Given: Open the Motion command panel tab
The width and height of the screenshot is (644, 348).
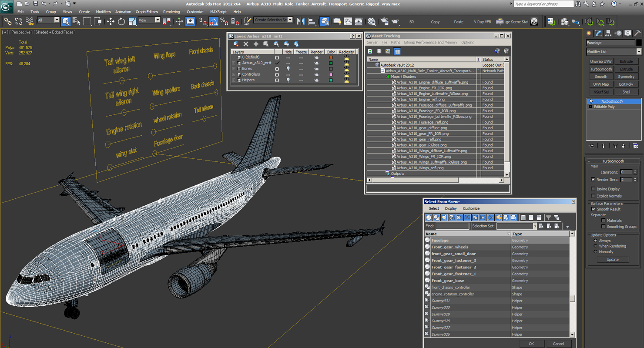Looking at the screenshot, I should (x=618, y=33).
